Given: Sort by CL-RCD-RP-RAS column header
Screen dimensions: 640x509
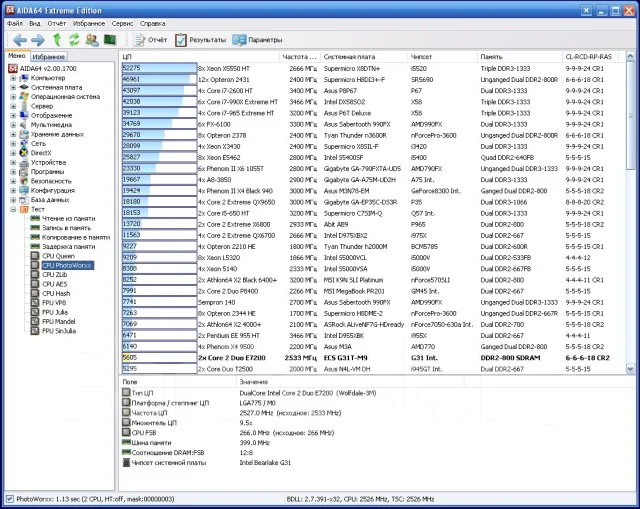Looking at the screenshot, I should pos(591,57).
